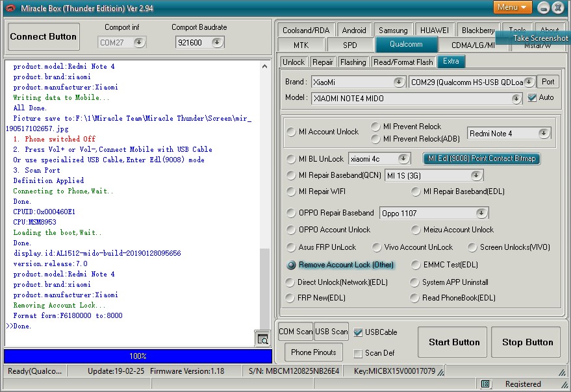Select Remove Account Lock (Other) radio option

[x=291, y=265]
